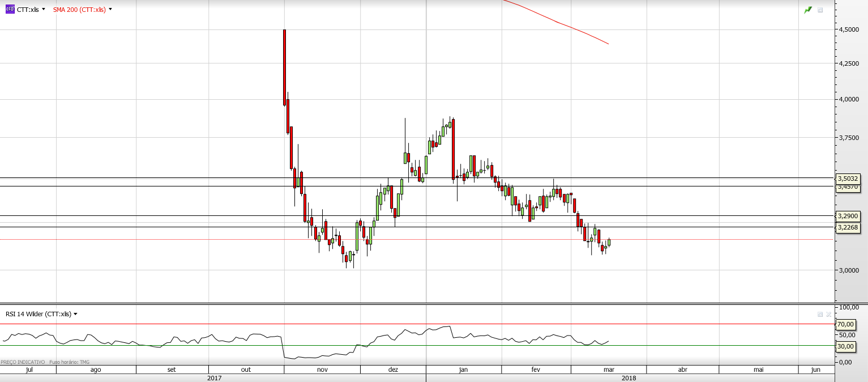Viewport: 868px width, 382px height.
Task: Click the 'mar' month on time axis
Action: click(x=609, y=370)
